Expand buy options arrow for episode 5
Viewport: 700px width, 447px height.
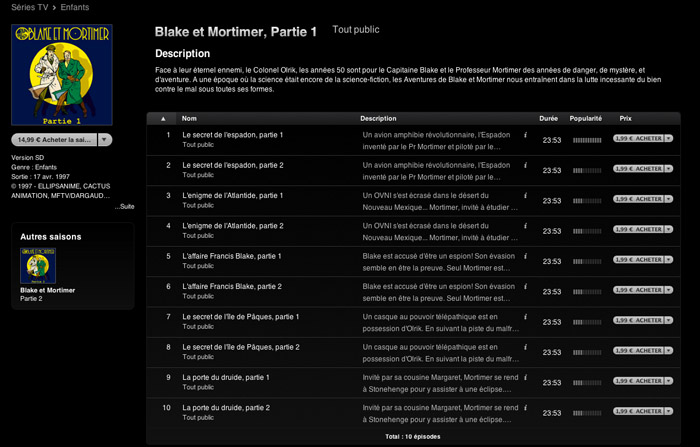pos(669,259)
